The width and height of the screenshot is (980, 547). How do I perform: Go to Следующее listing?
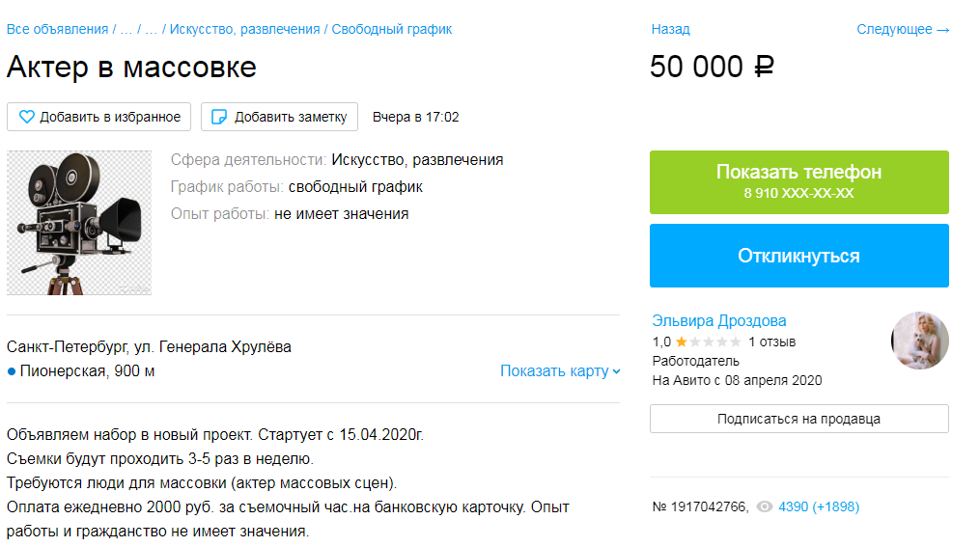tap(902, 29)
